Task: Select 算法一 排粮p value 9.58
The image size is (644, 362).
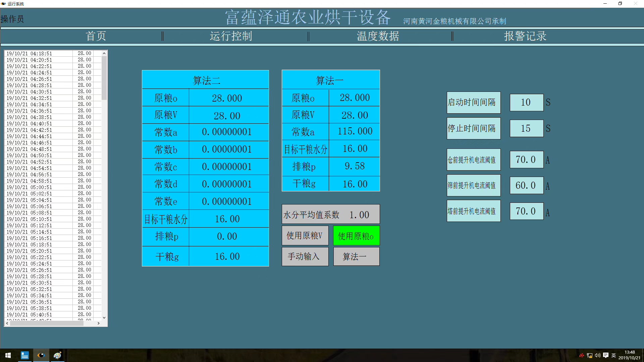Action: [355, 166]
